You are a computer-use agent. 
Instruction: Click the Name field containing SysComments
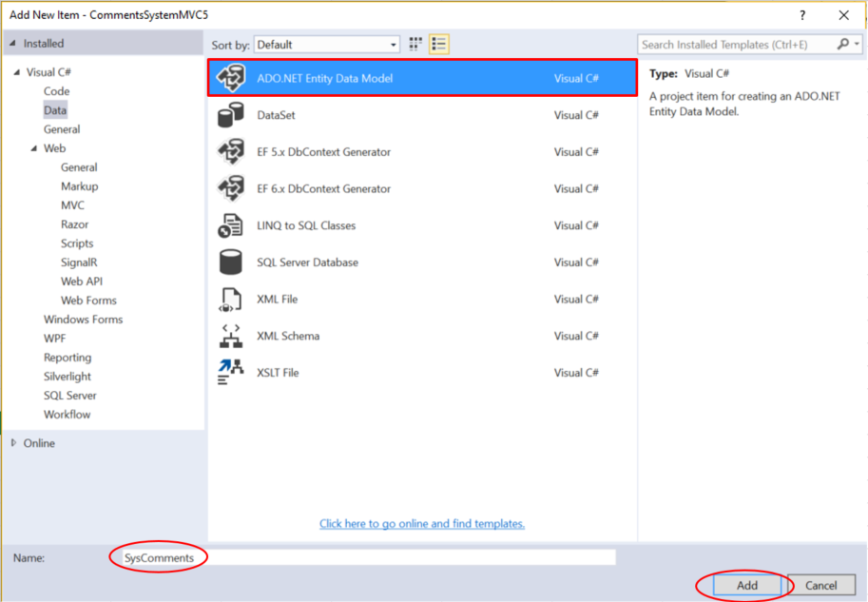pos(368,557)
